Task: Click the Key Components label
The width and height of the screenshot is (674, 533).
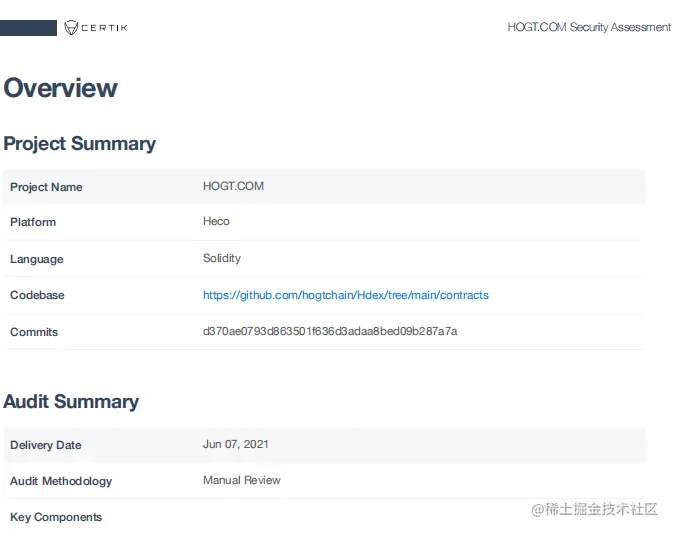Action: coord(56,517)
